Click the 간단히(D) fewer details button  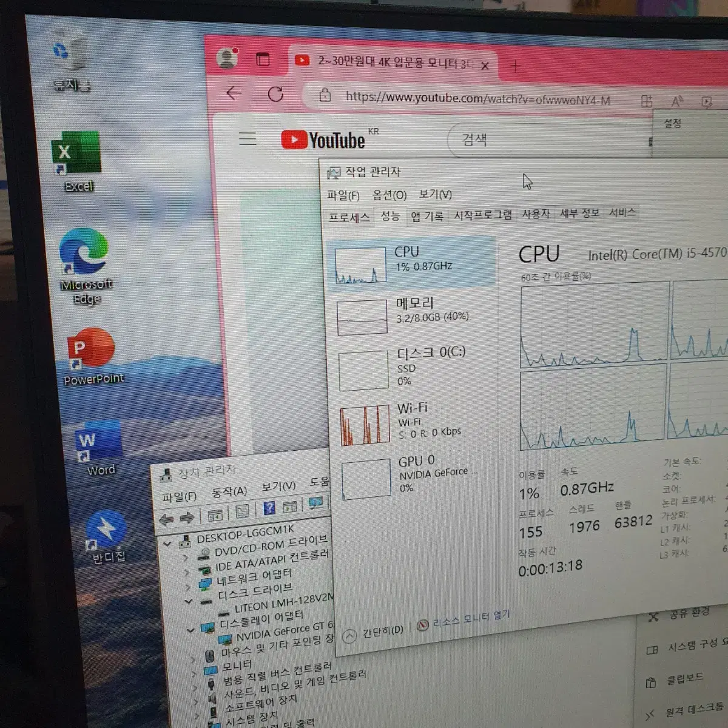tap(373, 633)
